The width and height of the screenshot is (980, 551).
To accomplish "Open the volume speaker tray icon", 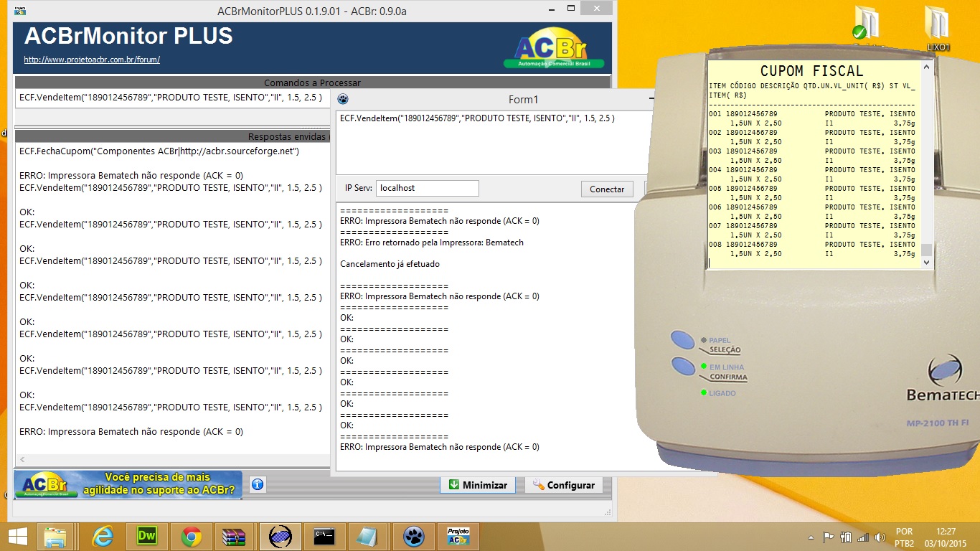I will (880, 537).
